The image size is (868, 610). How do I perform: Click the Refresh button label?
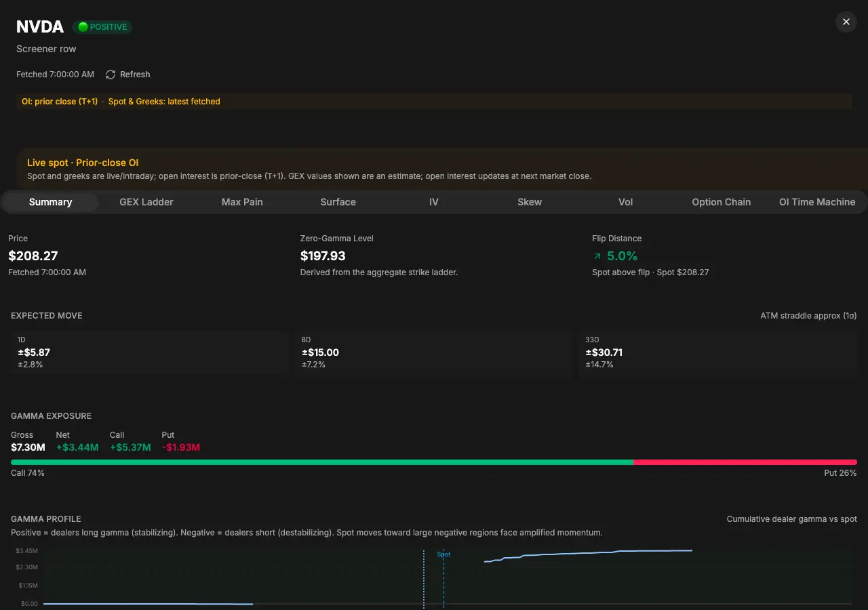point(135,75)
